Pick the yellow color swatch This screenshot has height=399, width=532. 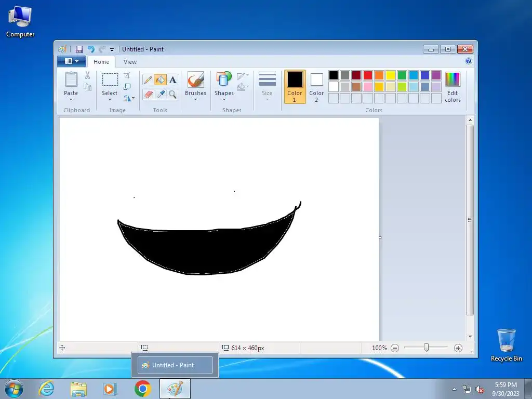[x=391, y=75]
